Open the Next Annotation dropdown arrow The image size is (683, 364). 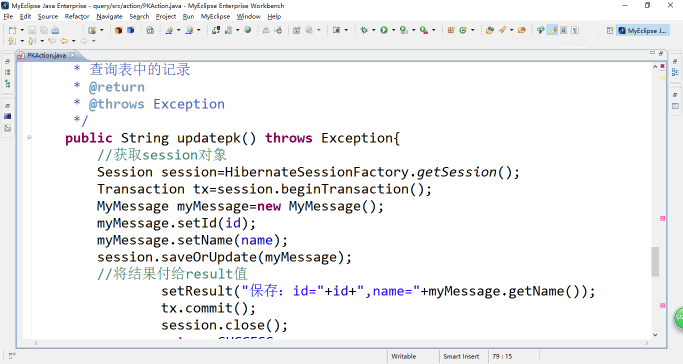[22, 41]
